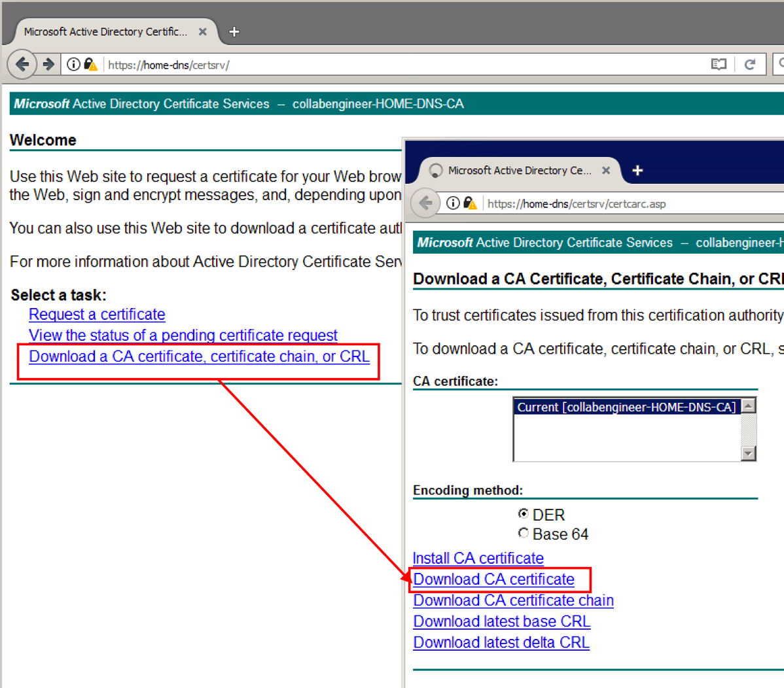The height and width of the screenshot is (688, 784).
Task: Select the Base 64 encoding method
Action: (x=523, y=533)
